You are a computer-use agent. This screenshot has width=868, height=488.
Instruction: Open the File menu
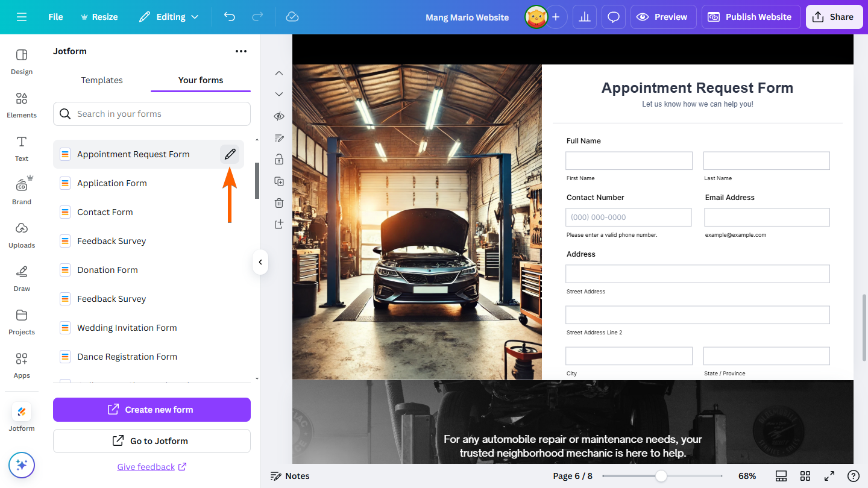(55, 17)
